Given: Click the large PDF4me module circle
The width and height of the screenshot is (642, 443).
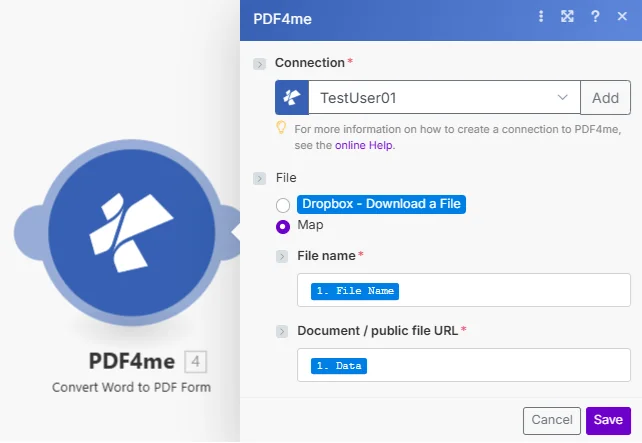Looking at the screenshot, I should coord(131,232).
